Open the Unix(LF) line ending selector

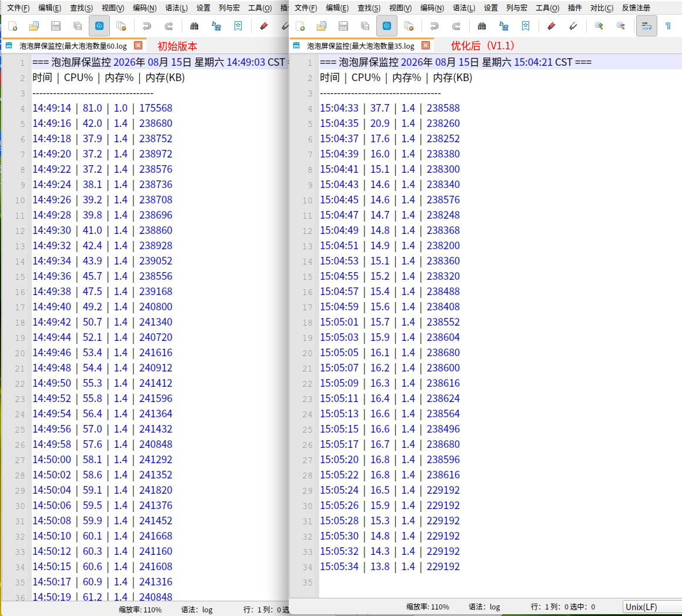coord(652,607)
